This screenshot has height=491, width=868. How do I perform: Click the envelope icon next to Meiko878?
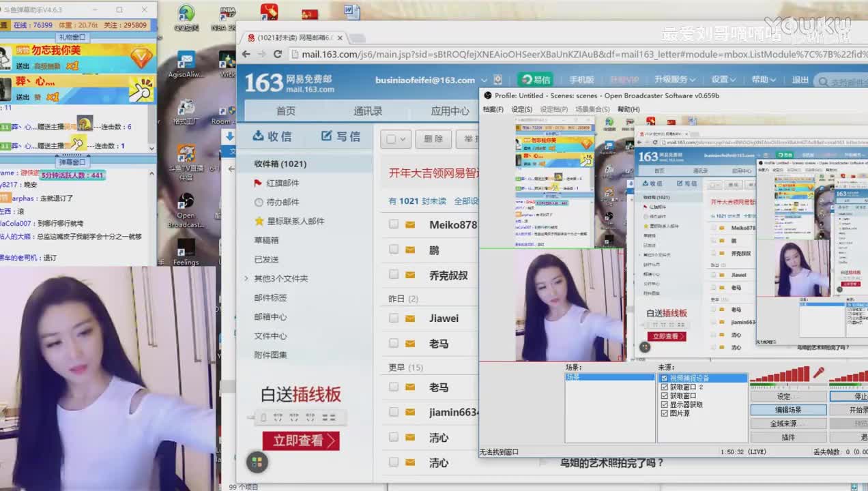[x=410, y=224]
